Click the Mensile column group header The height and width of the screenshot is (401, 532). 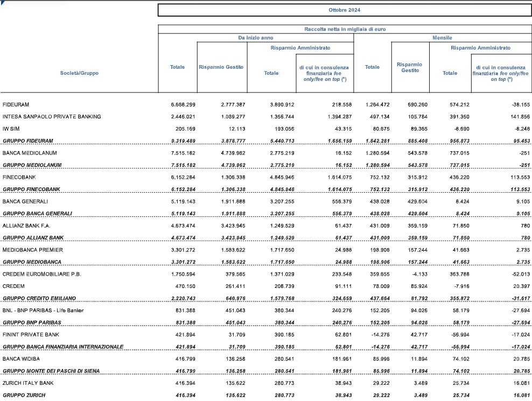pyautogui.click(x=442, y=38)
